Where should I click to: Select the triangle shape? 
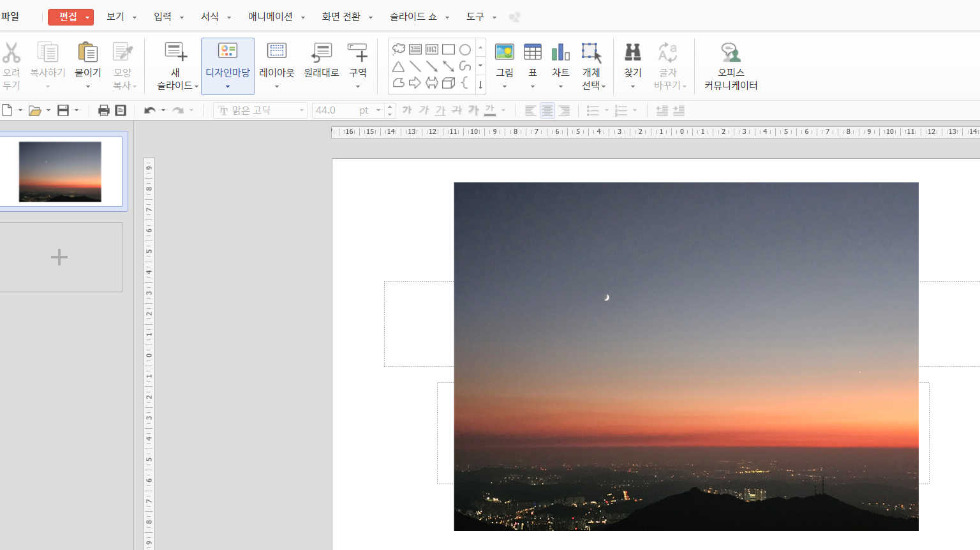[x=398, y=66]
